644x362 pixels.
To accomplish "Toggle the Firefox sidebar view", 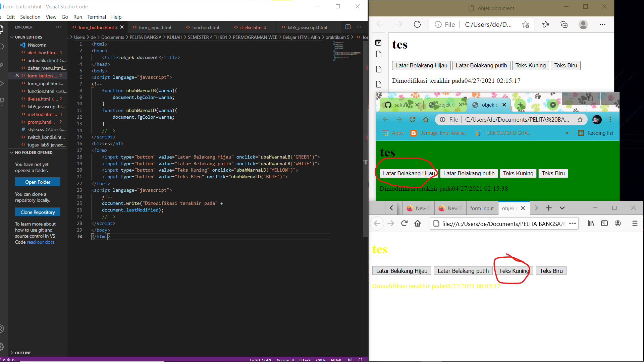I will 604,223.
